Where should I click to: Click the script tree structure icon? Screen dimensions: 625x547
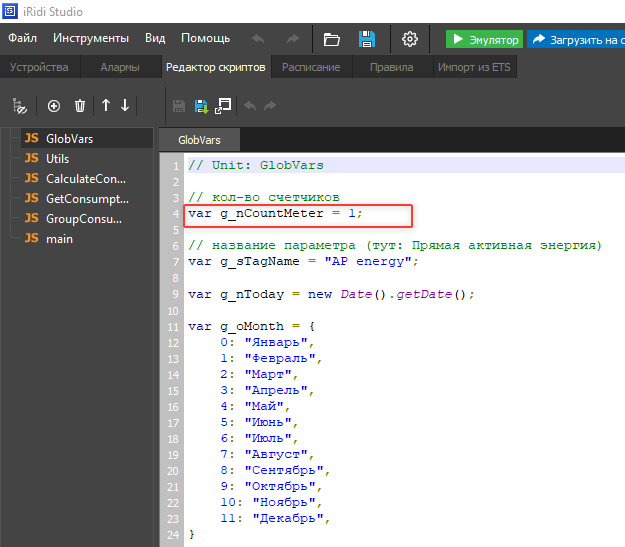[18, 105]
